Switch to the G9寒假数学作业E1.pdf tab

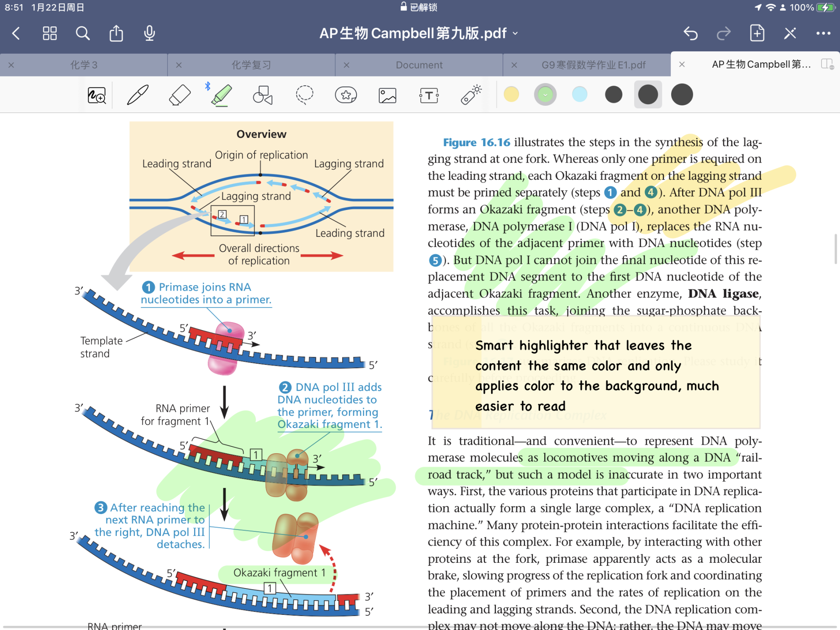(593, 65)
